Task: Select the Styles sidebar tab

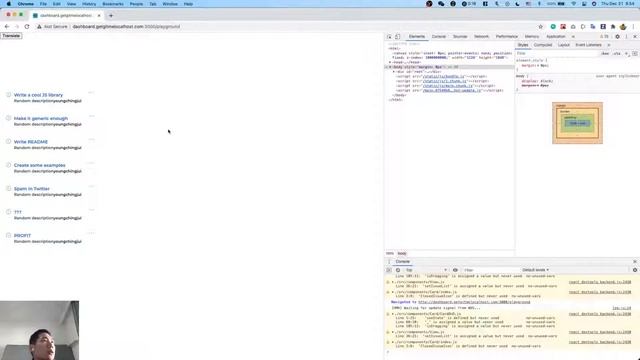Action: coord(523,45)
